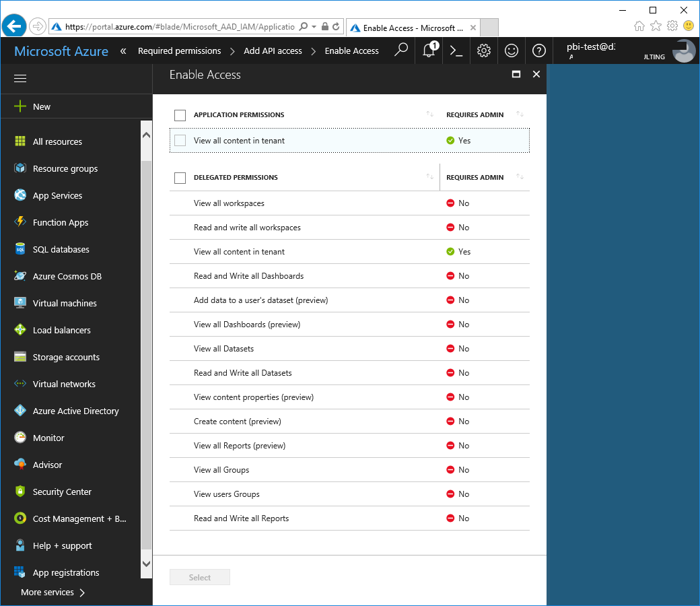The width and height of the screenshot is (700, 606).
Task: Select the View all Datasets permission row
Action: point(349,349)
